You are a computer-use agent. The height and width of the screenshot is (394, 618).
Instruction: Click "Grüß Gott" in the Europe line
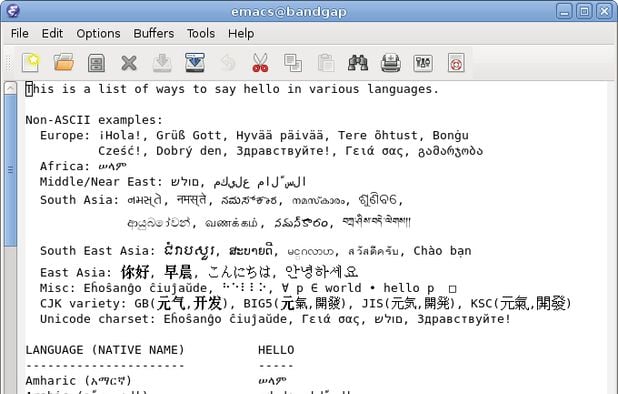click(x=189, y=135)
